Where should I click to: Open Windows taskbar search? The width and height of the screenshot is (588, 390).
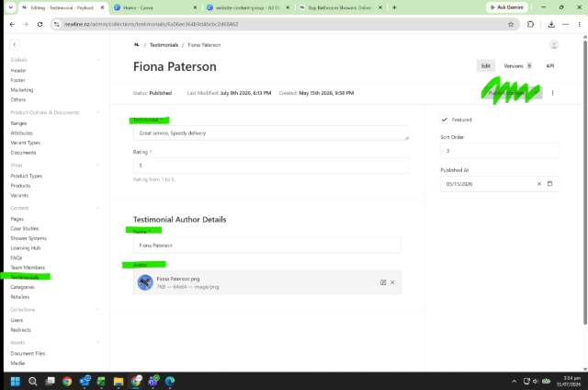tap(33, 382)
